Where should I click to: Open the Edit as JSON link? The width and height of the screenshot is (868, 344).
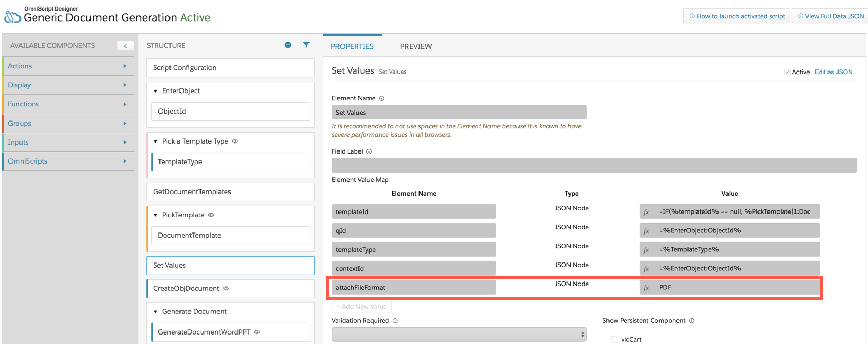point(834,72)
